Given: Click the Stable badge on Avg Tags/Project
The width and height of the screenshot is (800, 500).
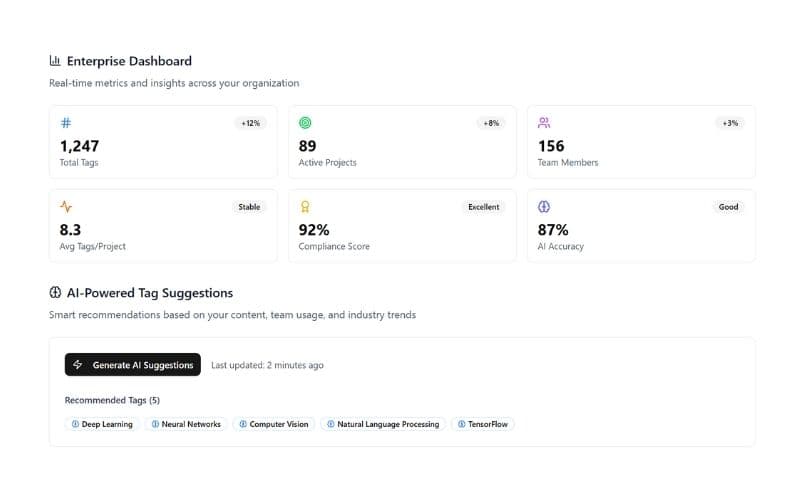Looking at the screenshot, I should click(249, 207).
